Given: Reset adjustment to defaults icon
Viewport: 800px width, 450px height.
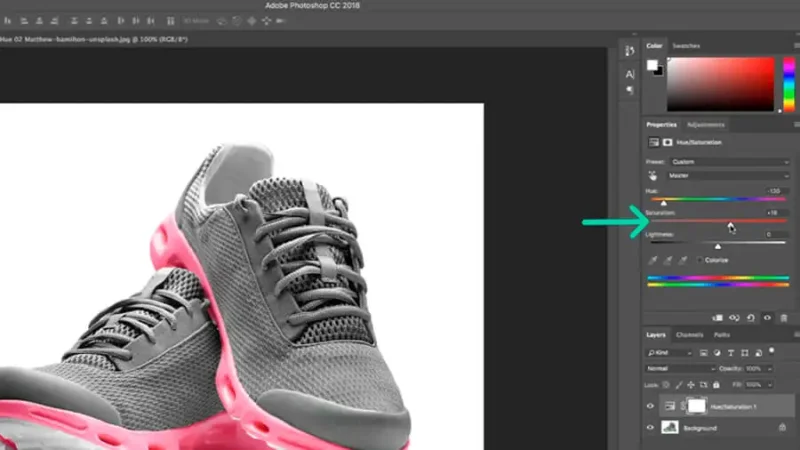Looking at the screenshot, I should (751, 318).
